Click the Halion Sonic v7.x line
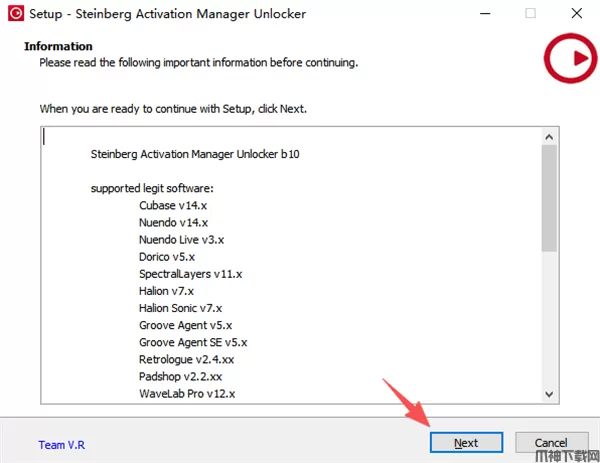600x463 pixels. (181, 308)
